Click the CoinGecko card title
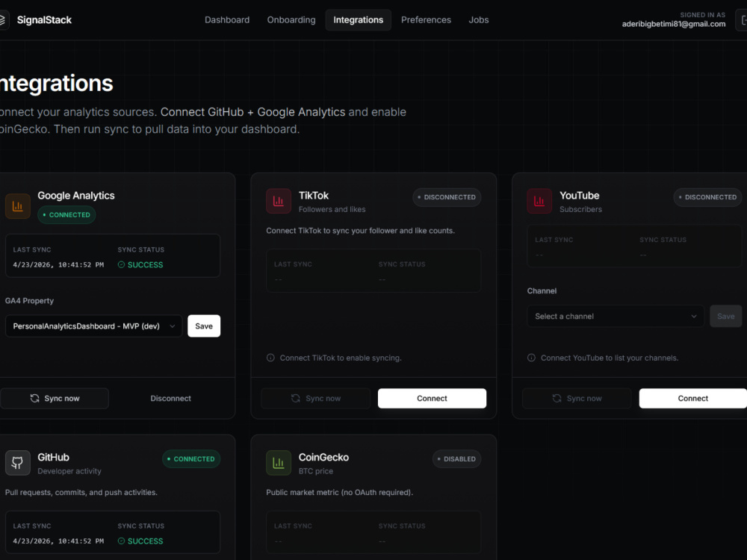The image size is (747, 560). [x=323, y=457]
